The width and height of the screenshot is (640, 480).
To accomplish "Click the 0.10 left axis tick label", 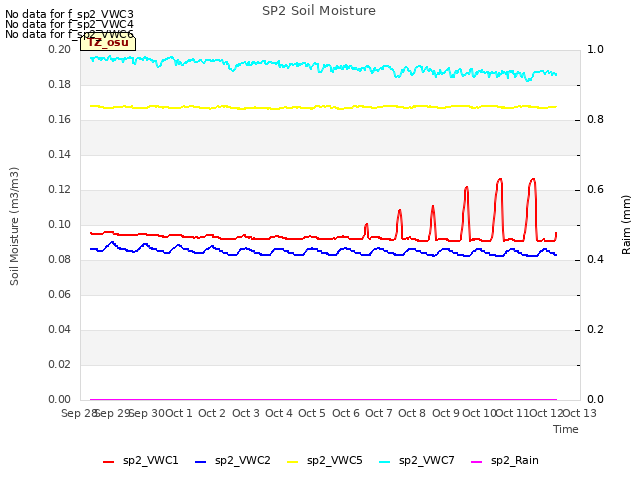I will [x=60, y=224].
